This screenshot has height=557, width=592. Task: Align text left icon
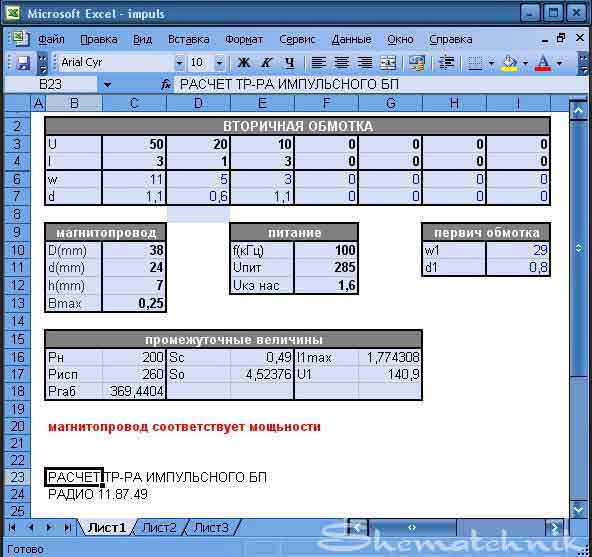318,63
